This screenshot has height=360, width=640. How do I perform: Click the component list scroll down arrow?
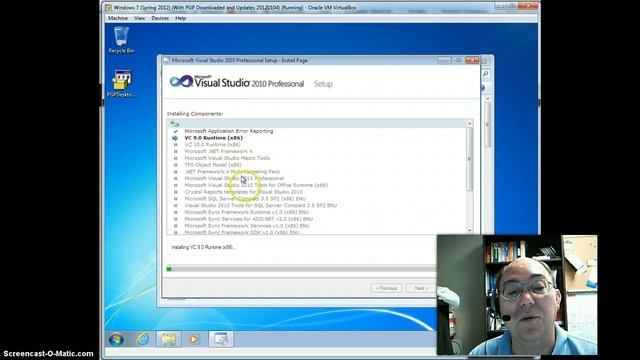(x=469, y=231)
